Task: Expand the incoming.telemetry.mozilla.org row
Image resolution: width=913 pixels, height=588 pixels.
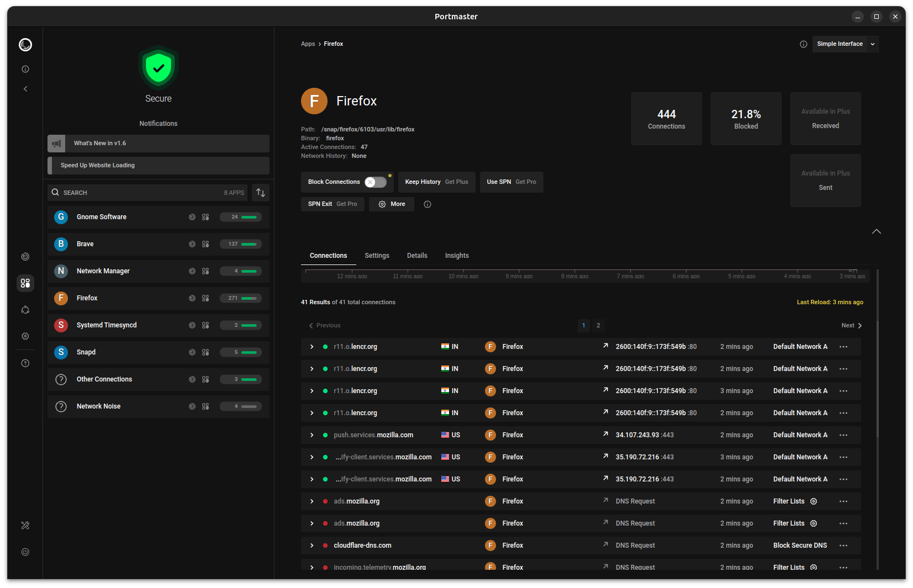Action: (312, 567)
